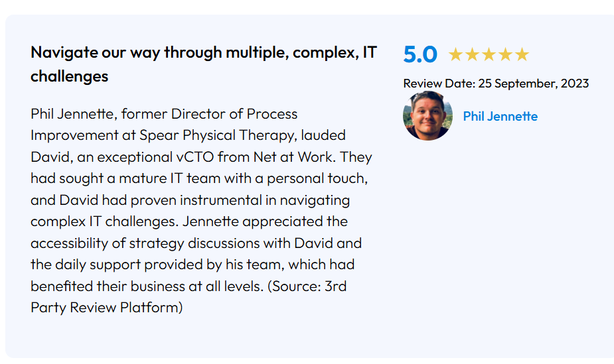Click the review title starting with "Navigate our way"
Image resolution: width=614 pixels, height=364 pixels.
[x=203, y=53]
